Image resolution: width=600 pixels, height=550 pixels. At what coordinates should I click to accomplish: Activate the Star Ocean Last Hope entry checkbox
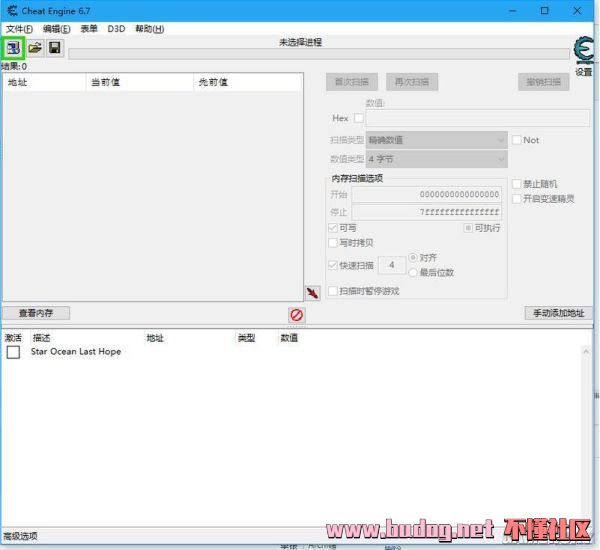(x=13, y=352)
